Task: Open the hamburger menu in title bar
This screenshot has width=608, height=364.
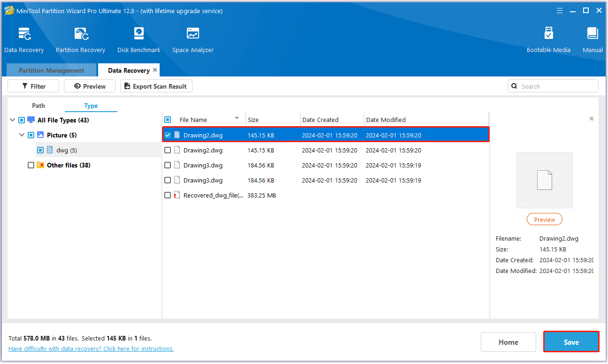Action: [560, 10]
